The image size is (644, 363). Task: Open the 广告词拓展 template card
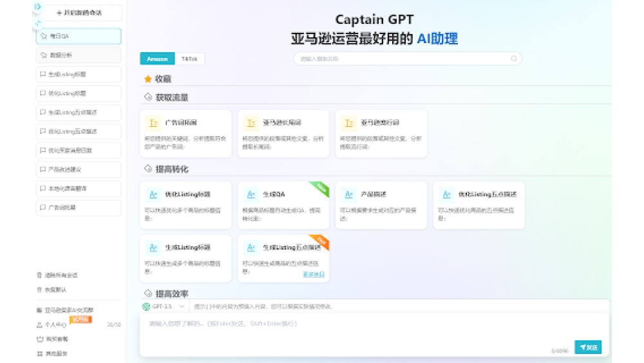click(x=185, y=133)
